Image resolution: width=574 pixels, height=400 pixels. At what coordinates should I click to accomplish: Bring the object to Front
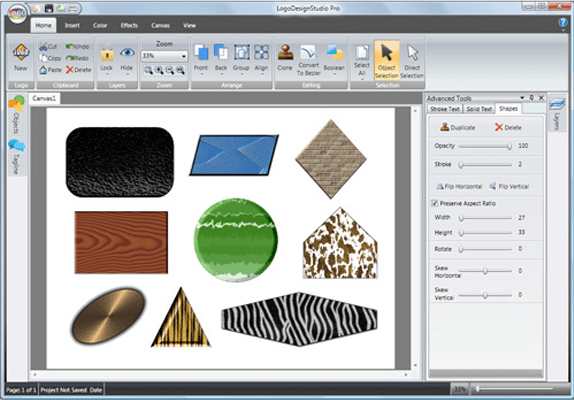click(x=201, y=57)
